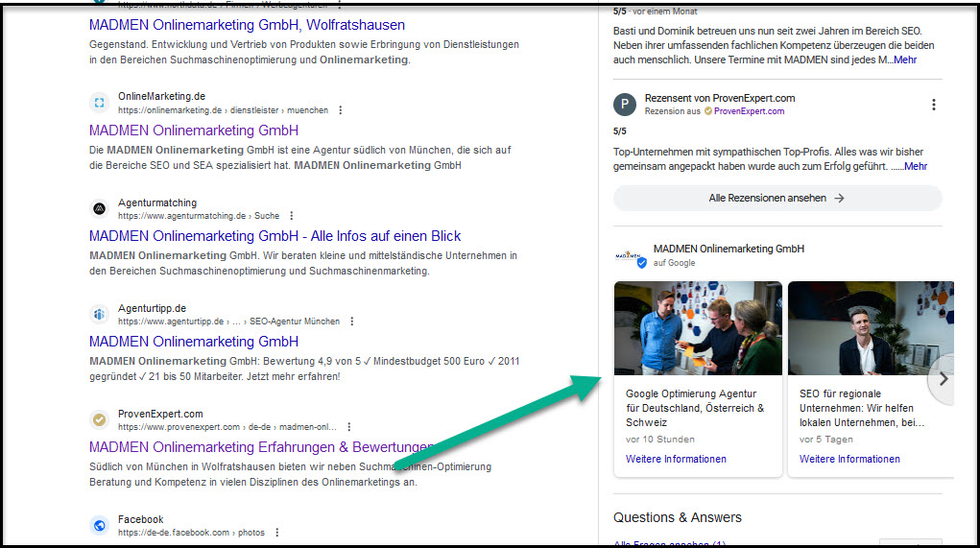
Task: Click the 'SEO für regionale Unternehmen' post text
Action: click(x=861, y=408)
